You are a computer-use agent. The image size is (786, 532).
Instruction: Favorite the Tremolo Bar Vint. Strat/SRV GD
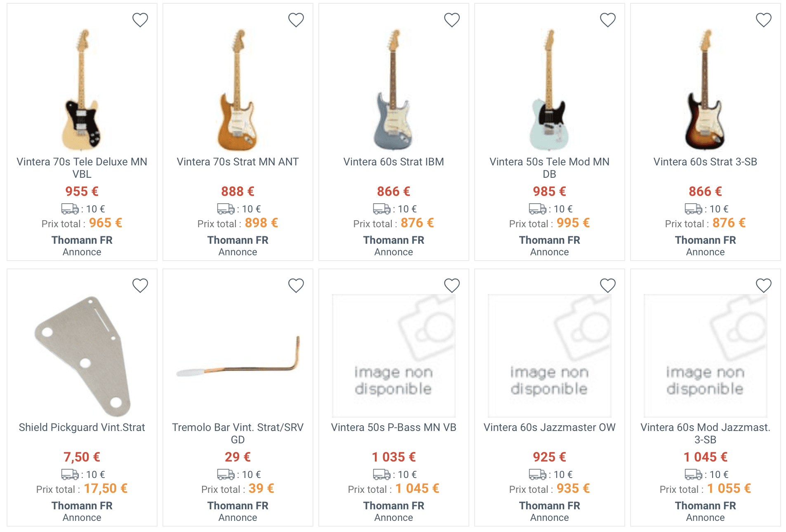296,285
